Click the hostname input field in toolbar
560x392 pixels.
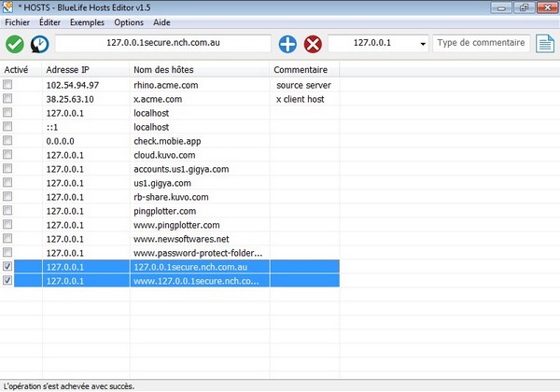(x=163, y=43)
